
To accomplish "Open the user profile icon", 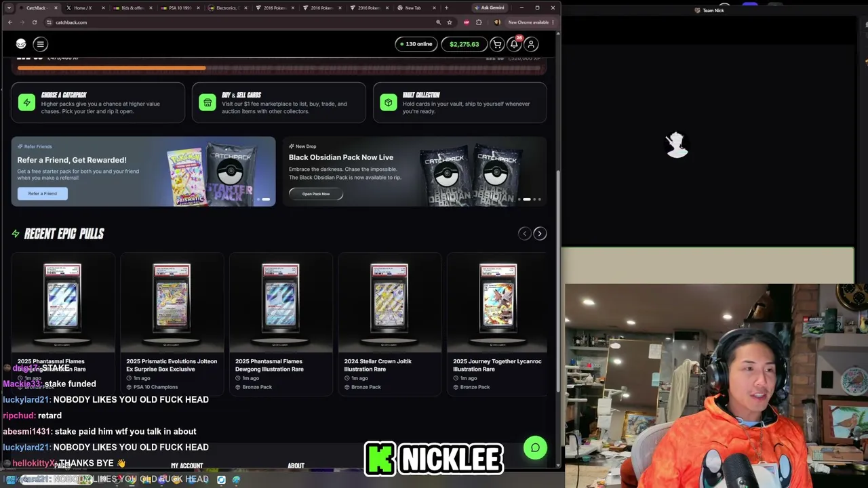I will click(531, 44).
